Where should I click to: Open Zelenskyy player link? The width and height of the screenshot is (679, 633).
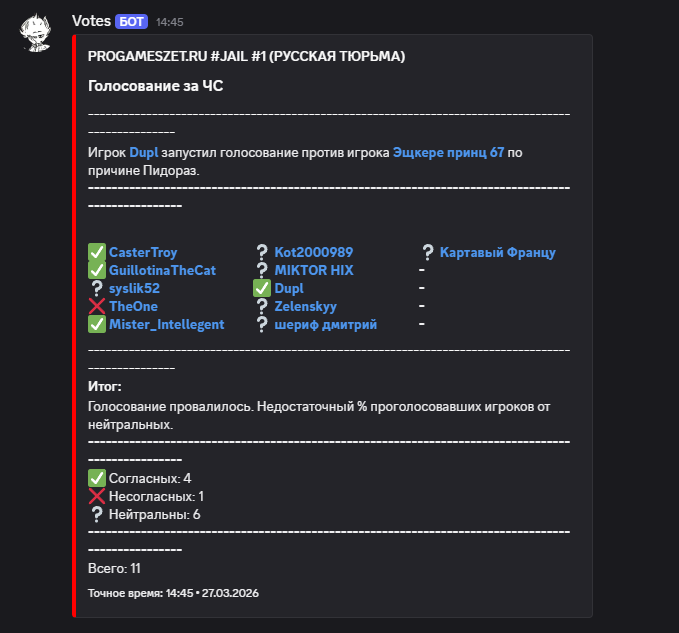pos(306,306)
